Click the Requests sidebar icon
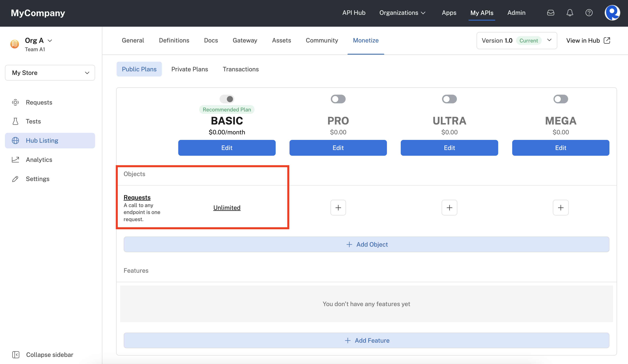 coord(15,102)
